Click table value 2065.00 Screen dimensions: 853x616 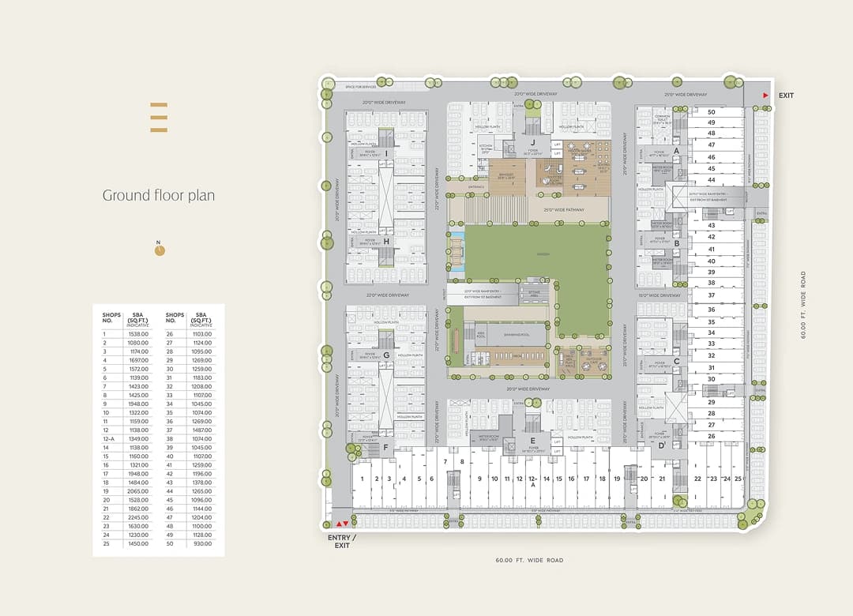[x=138, y=491]
